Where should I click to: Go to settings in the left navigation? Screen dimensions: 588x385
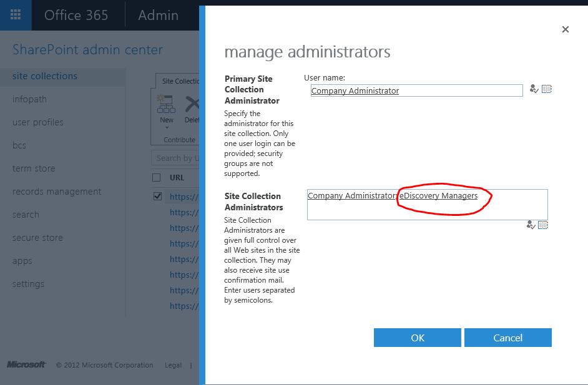tap(28, 284)
